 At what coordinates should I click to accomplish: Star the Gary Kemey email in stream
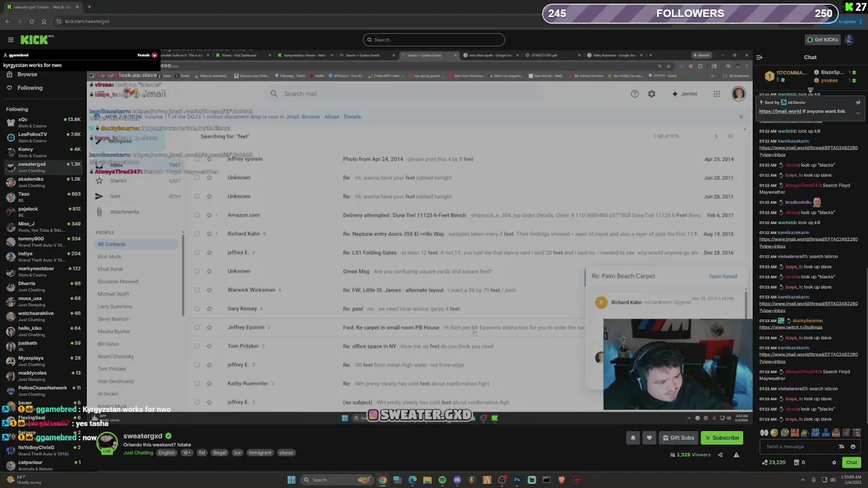coord(209,308)
